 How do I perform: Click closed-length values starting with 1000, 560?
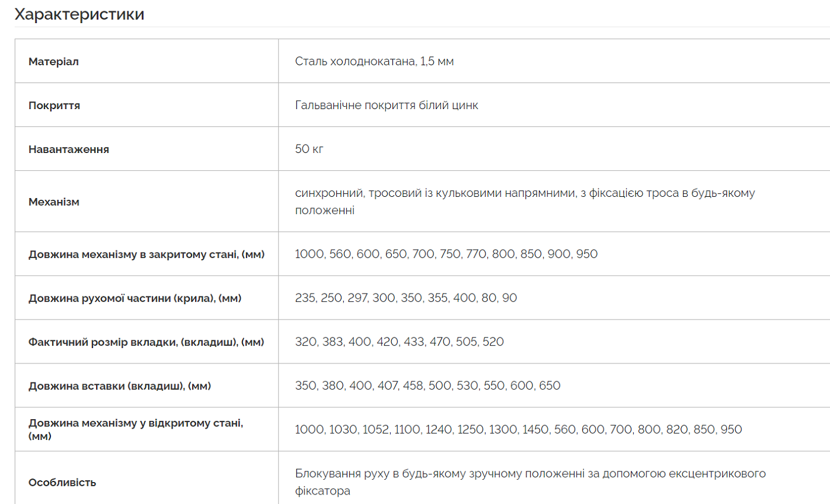446,254
